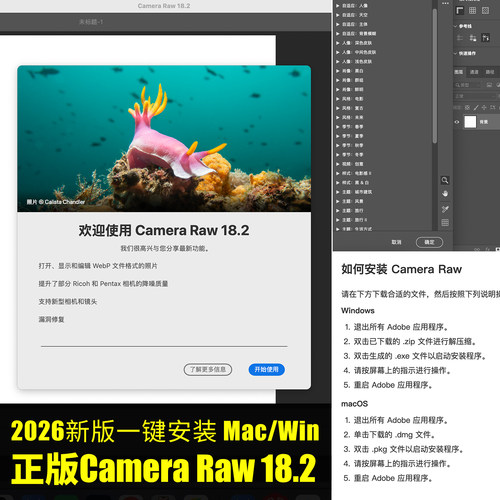Expand the 风格: 复古 preset group
Image resolution: width=500 pixels, height=500 pixels.
337,108
